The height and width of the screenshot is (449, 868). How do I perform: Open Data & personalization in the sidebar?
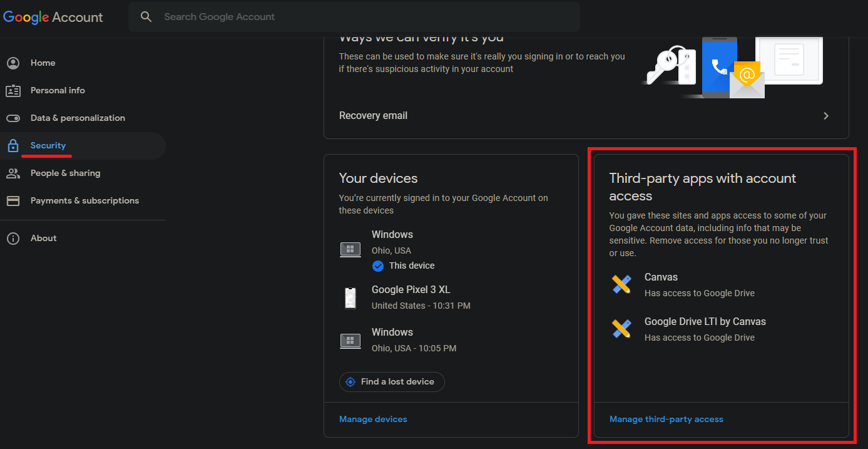83,118
